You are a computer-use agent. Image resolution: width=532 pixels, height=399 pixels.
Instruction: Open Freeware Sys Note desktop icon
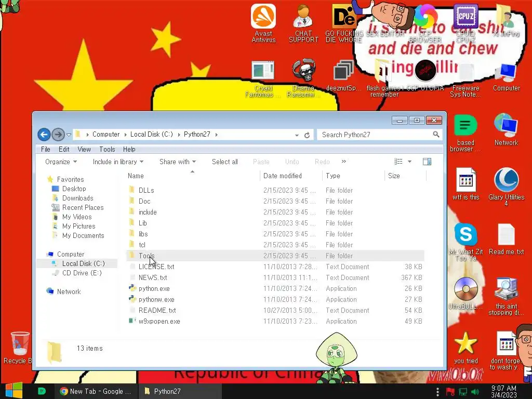[x=466, y=79]
